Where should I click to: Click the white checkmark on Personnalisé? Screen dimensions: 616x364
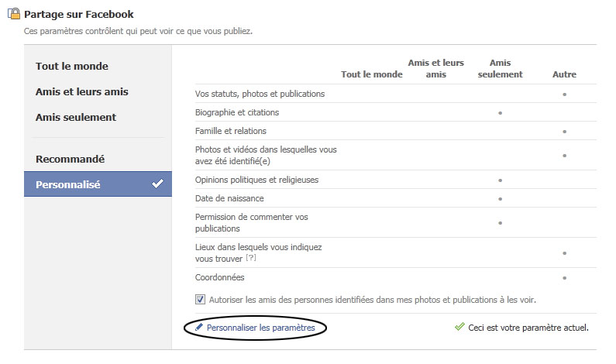157,184
